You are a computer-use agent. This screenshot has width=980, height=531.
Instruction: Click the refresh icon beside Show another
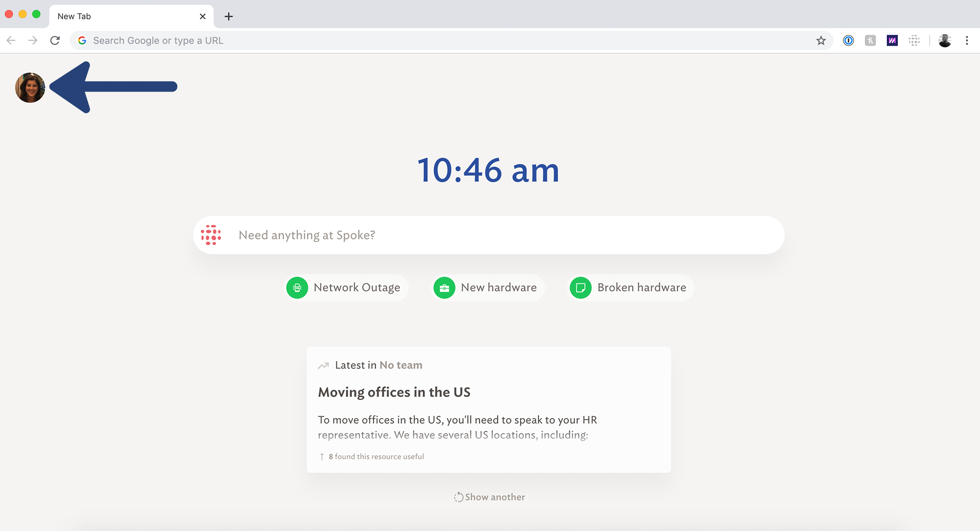459,497
